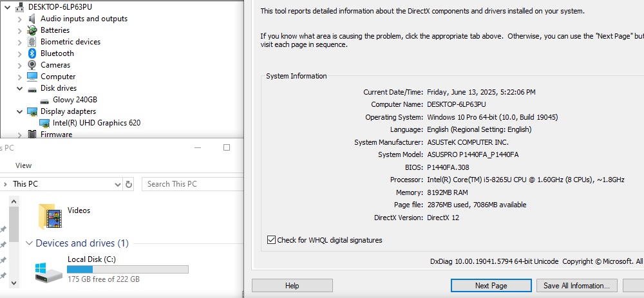Click the Computer Name DESKTOP-6LP63PU value in DxDiag
Image resolution: width=644 pixels, height=298 pixels.
[x=457, y=105]
